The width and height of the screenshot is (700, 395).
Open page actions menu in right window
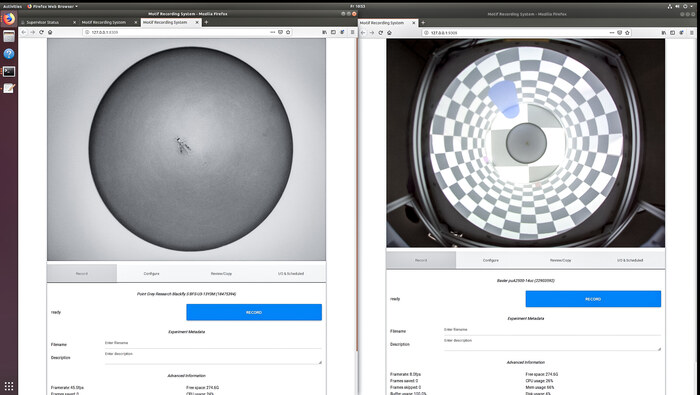click(x=612, y=33)
